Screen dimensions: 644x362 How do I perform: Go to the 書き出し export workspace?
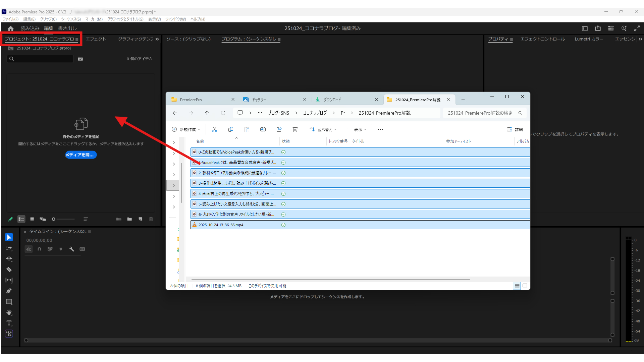pyautogui.click(x=67, y=28)
